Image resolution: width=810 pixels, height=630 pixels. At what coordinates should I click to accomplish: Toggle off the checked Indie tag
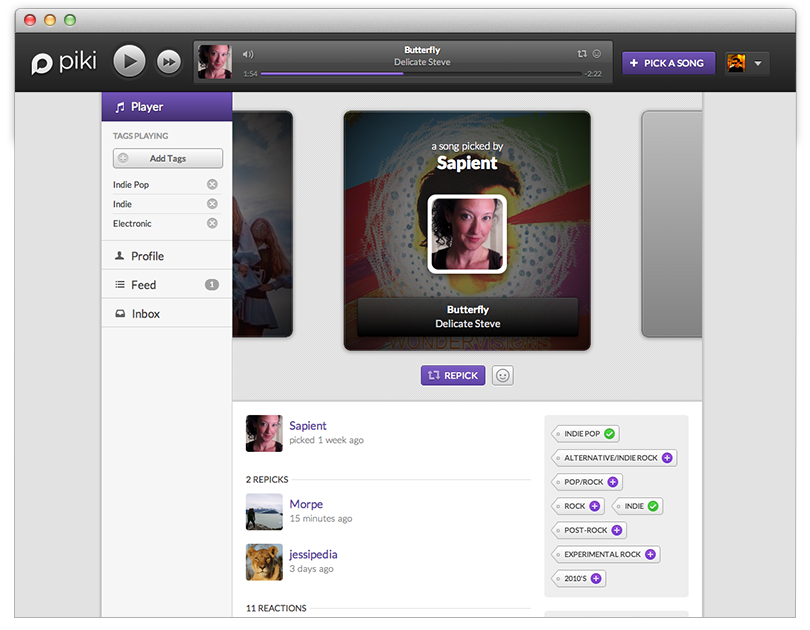pyautogui.click(x=653, y=506)
